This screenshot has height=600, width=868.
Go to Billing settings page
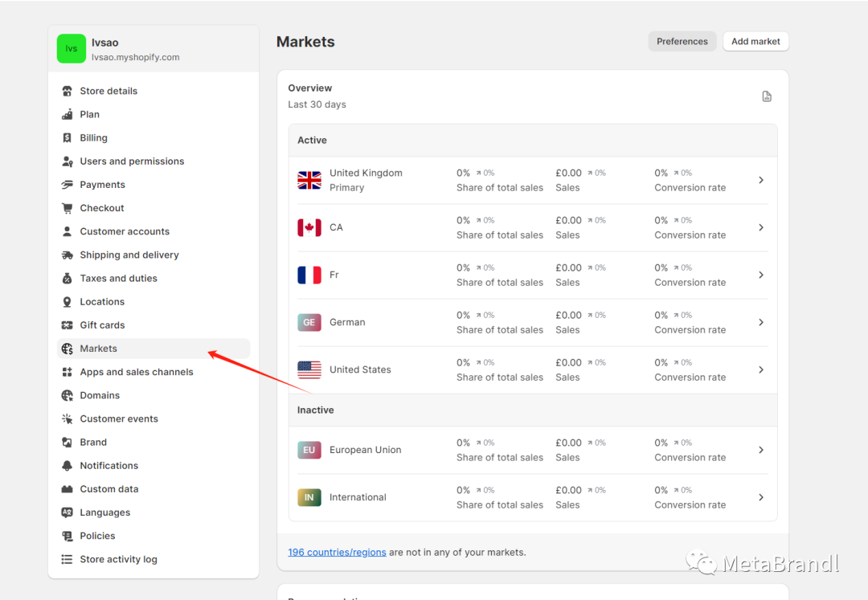(154, 137)
